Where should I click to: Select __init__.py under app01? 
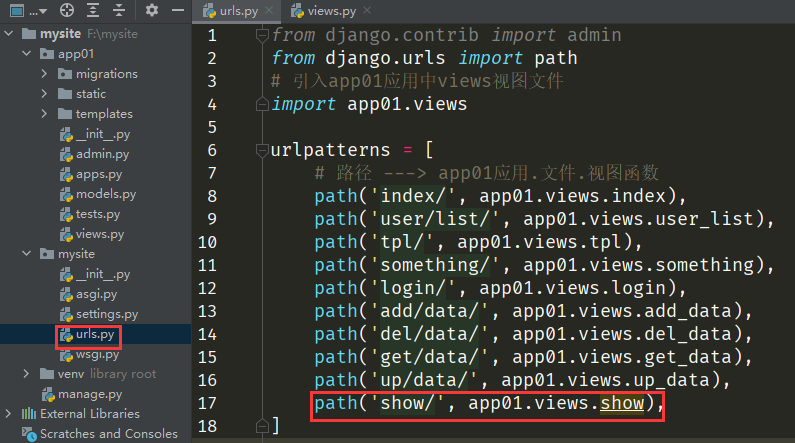tap(103, 134)
